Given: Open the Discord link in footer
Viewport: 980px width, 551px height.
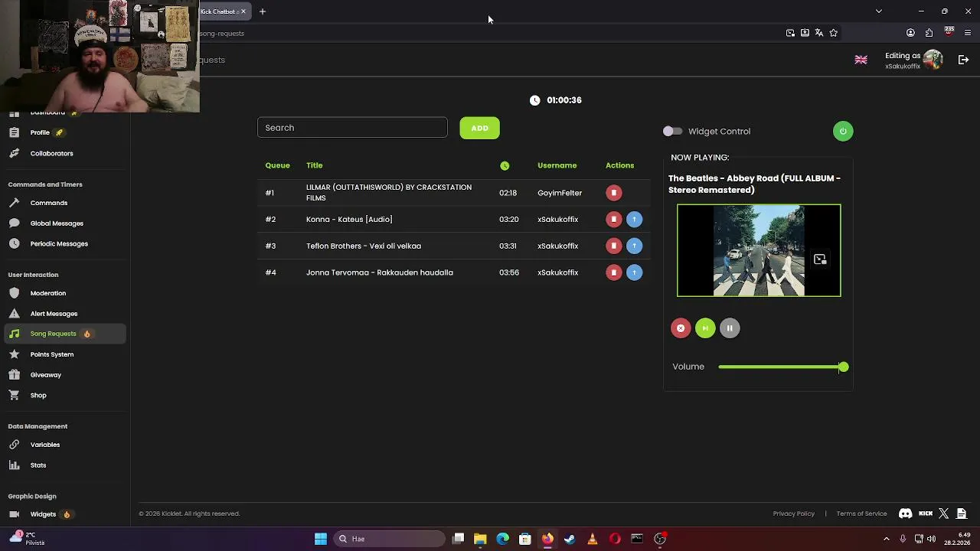Looking at the screenshot, I should click(905, 514).
